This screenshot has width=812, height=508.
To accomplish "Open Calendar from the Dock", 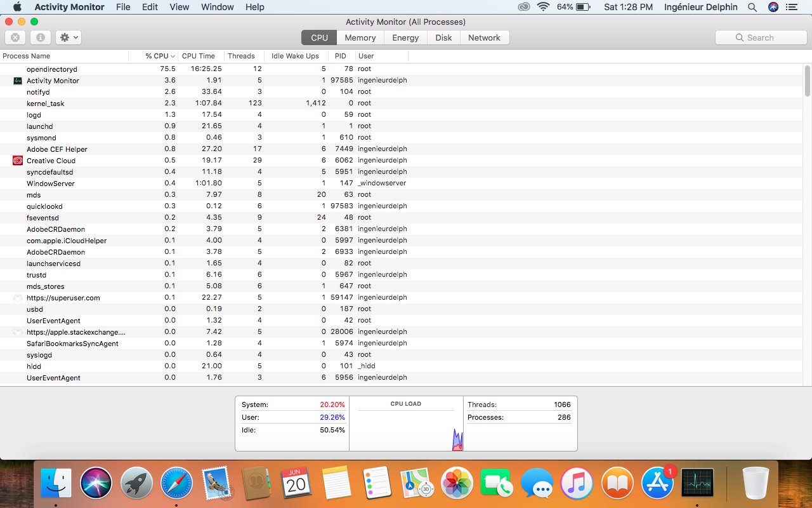I will pyautogui.click(x=296, y=484).
